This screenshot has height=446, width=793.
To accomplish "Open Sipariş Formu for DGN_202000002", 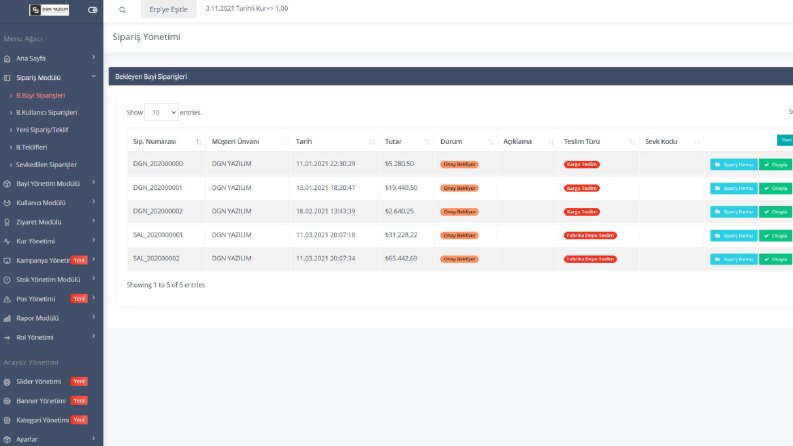I will click(733, 212).
